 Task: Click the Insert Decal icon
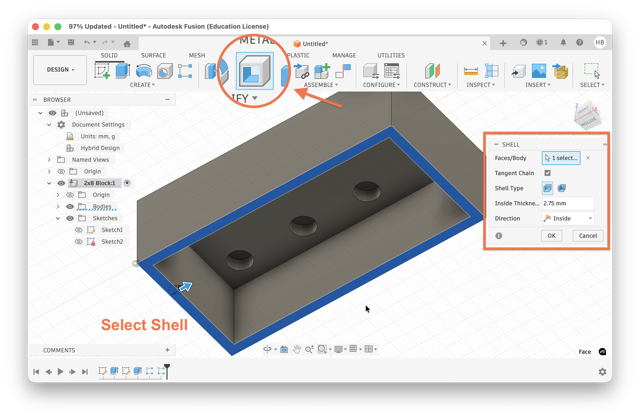coord(560,71)
